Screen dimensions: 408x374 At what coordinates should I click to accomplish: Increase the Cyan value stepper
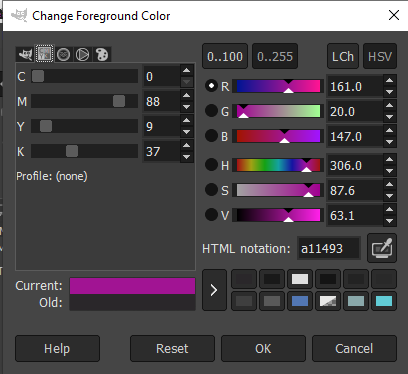click(187, 70)
